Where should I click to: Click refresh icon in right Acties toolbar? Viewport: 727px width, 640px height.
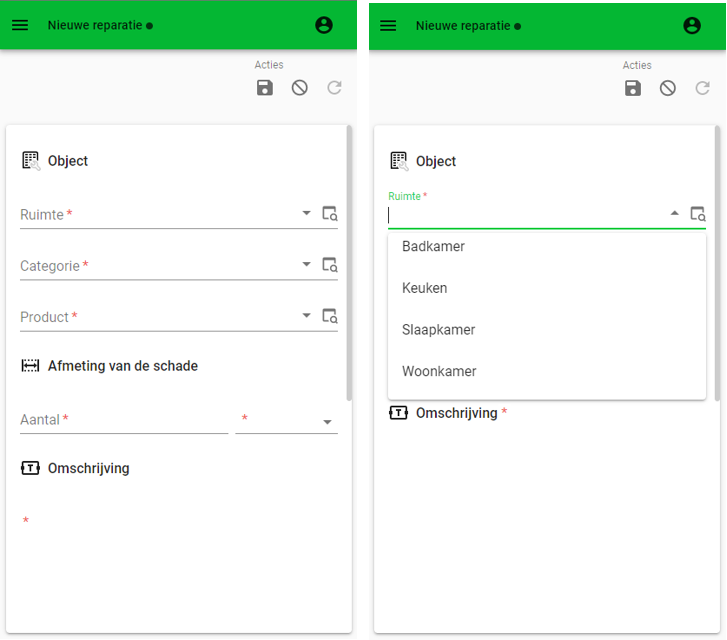coord(702,88)
